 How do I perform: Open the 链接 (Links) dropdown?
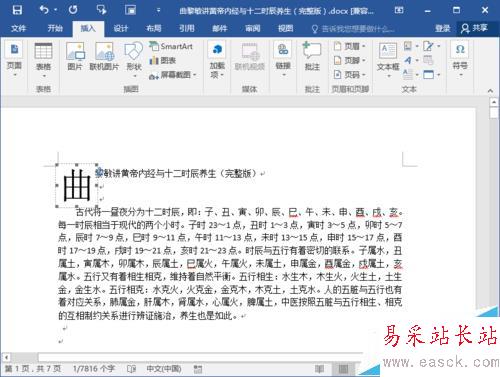[x=283, y=59]
